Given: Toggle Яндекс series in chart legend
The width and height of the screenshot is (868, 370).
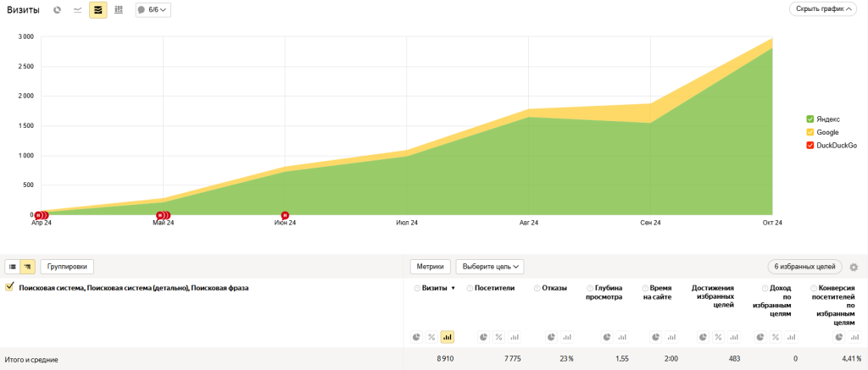Looking at the screenshot, I should [810, 119].
